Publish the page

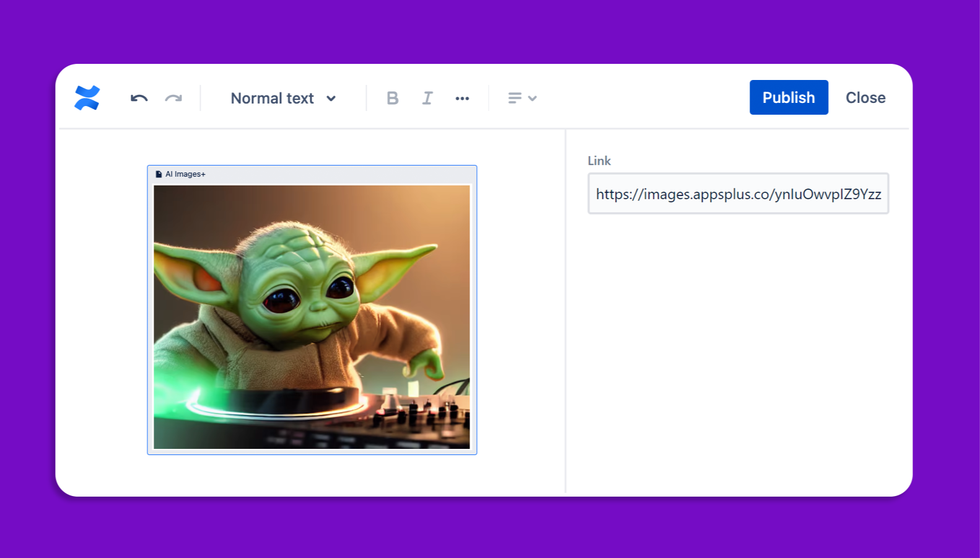tap(789, 97)
